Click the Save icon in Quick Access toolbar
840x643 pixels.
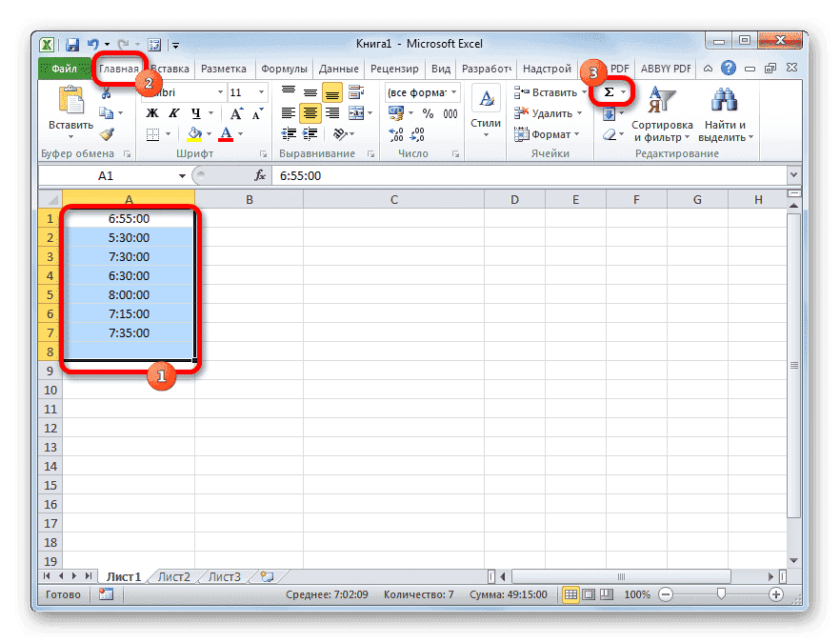(70, 44)
